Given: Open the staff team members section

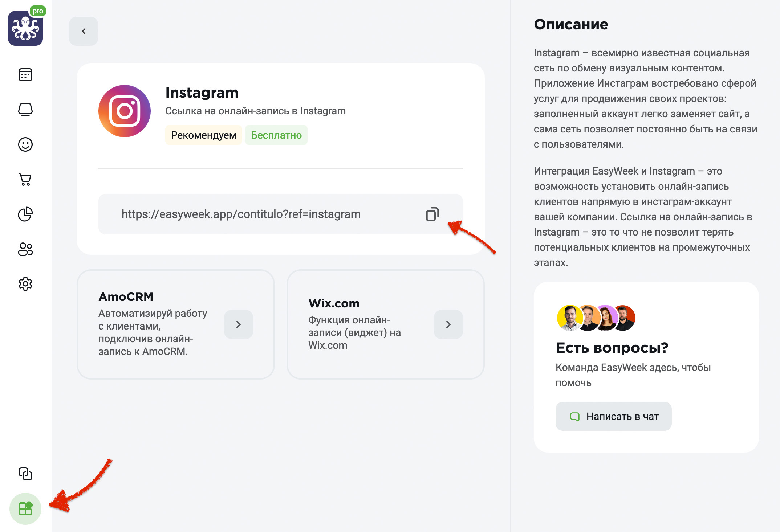Looking at the screenshot, I should click(25, 249).
